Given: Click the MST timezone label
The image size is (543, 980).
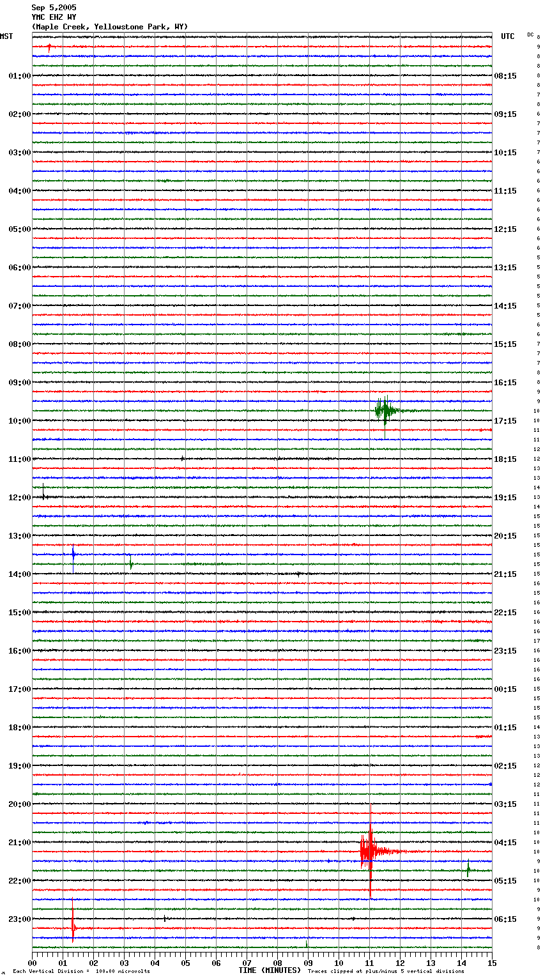Looking at the screenshot, I should (x=6, y=36).
